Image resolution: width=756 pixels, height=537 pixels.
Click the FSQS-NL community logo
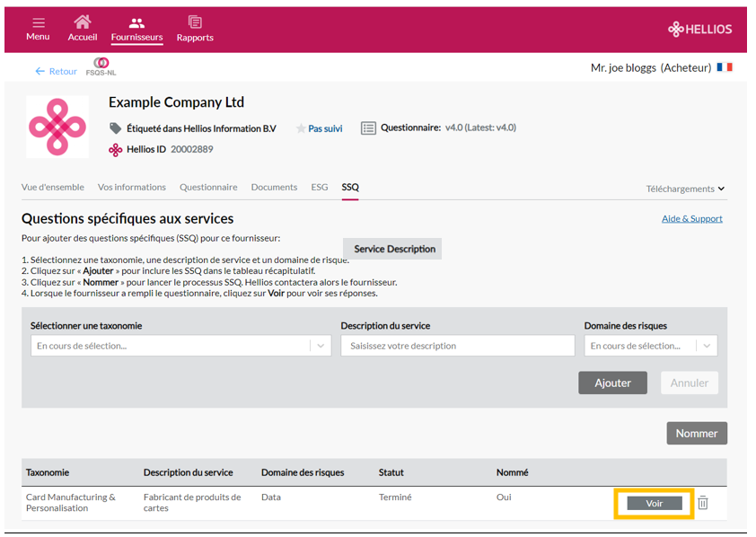pyautogui.click(x=101, y=66)
